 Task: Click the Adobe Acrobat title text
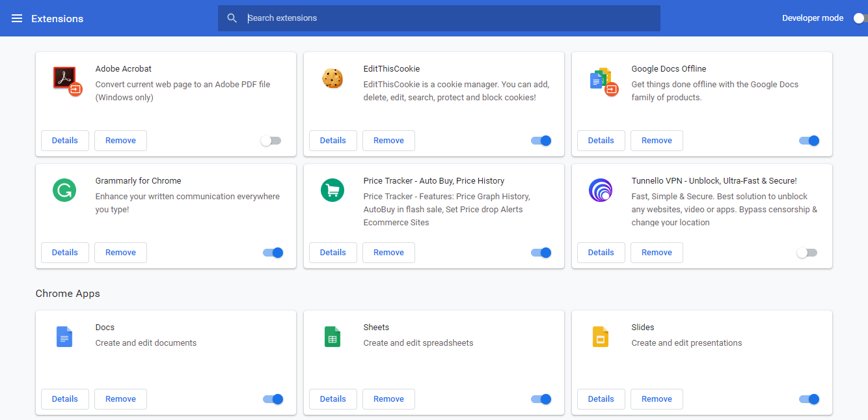click(x=124, y=69)
